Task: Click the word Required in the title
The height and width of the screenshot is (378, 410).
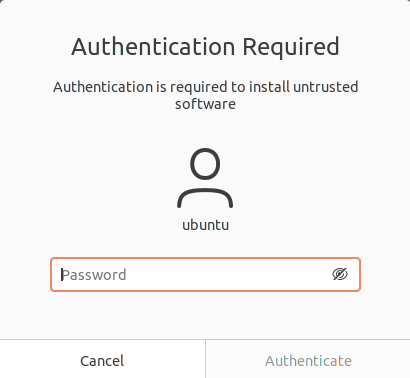Action: 291,47
